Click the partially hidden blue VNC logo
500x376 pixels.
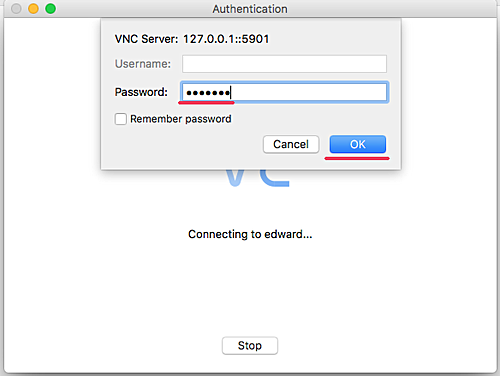pyautogui.click(x=257, y=178)
